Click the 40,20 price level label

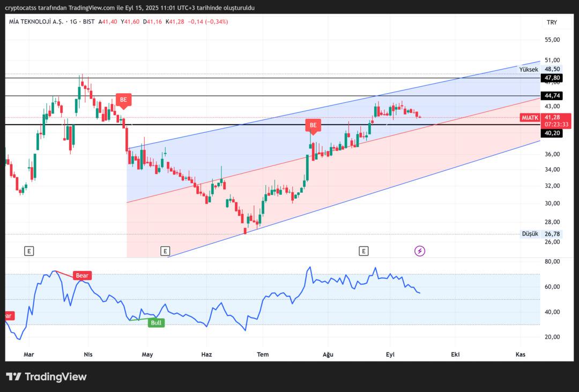pos(552,133)
